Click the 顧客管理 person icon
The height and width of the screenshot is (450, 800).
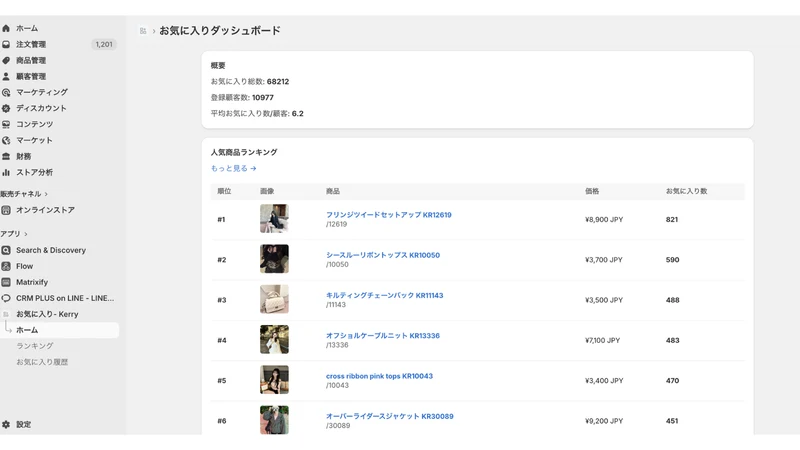click(6, 76)
